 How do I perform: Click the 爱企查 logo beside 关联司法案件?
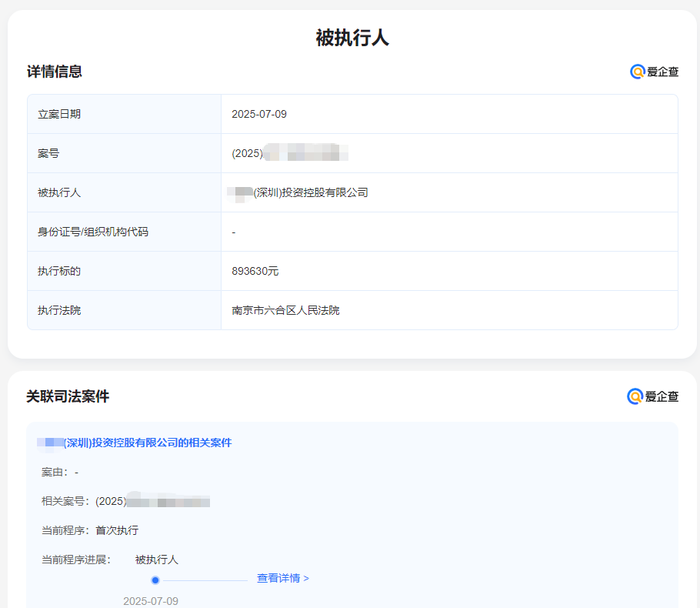[652, 396]
